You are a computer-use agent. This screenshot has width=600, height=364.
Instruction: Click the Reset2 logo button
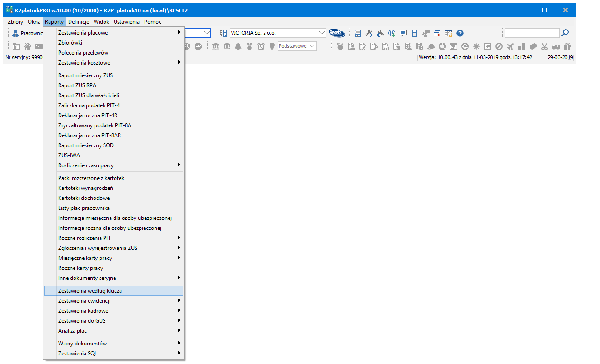click(x=337, y=33)
